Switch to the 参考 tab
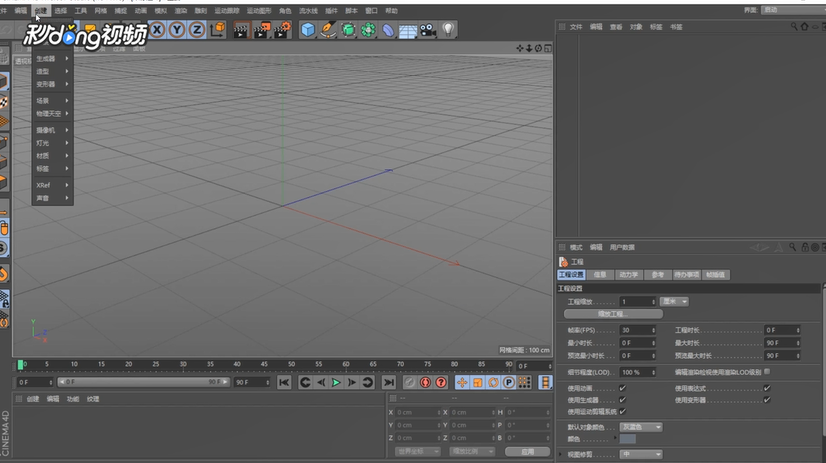Image resolution: width=826 pixels, height=463 pixels. pos(657,274)
